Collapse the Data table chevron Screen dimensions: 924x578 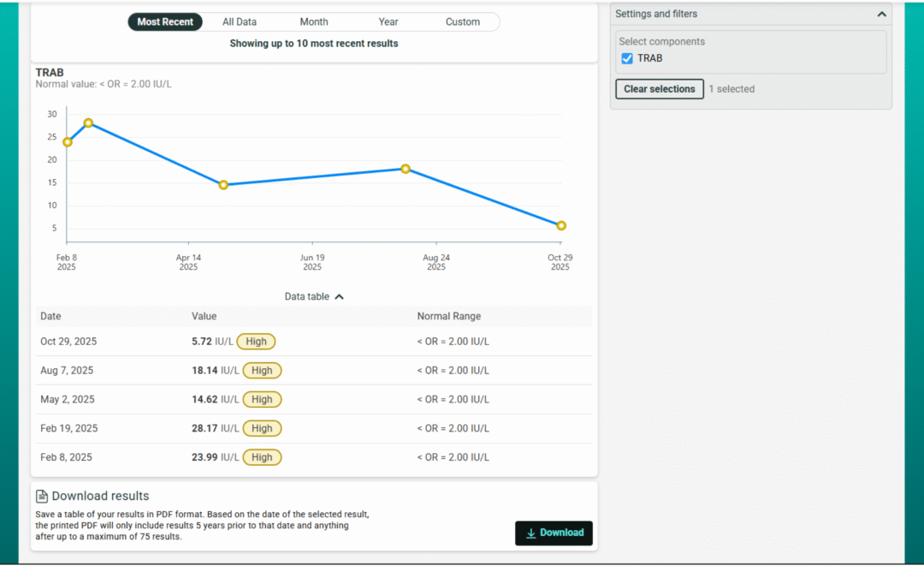(x=339, y=297)
